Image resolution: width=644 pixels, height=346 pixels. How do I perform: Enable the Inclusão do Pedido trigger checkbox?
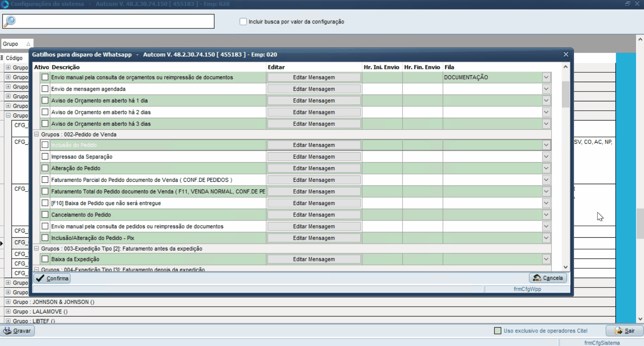45,145
